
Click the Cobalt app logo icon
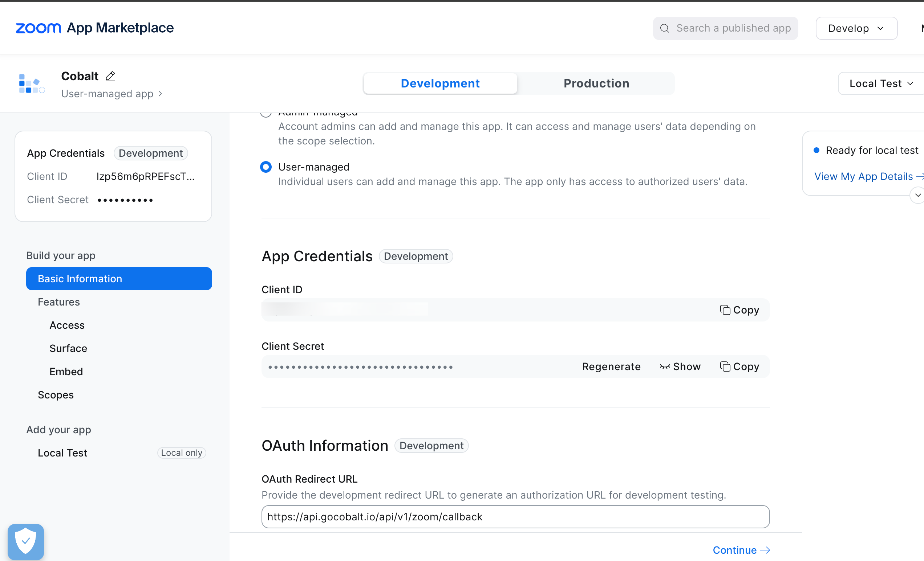point(32,83)
